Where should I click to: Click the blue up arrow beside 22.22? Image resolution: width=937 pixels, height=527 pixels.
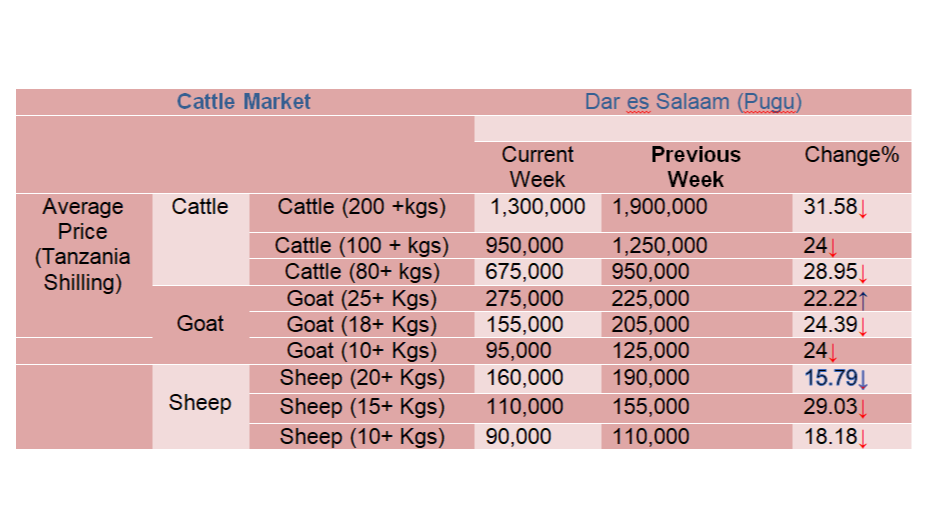pyautogui.click(x=863, y=299)
